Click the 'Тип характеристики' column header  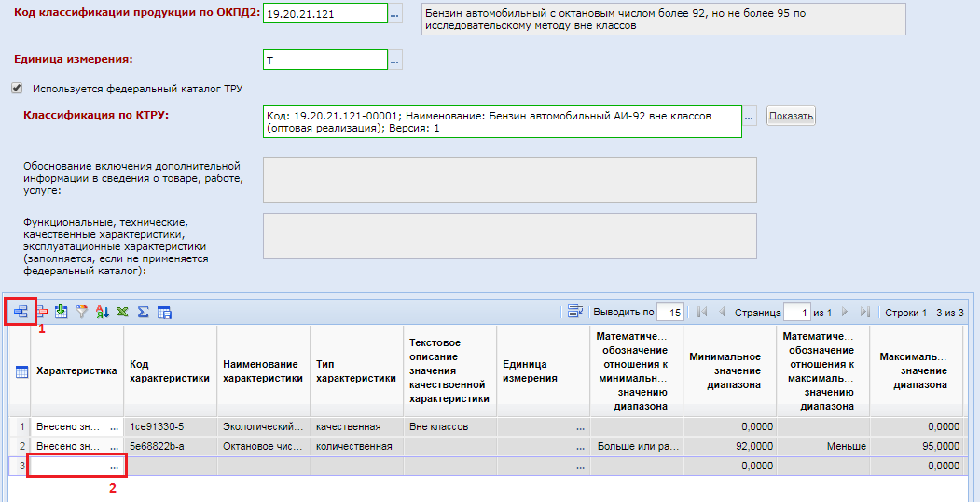point(355,371)
